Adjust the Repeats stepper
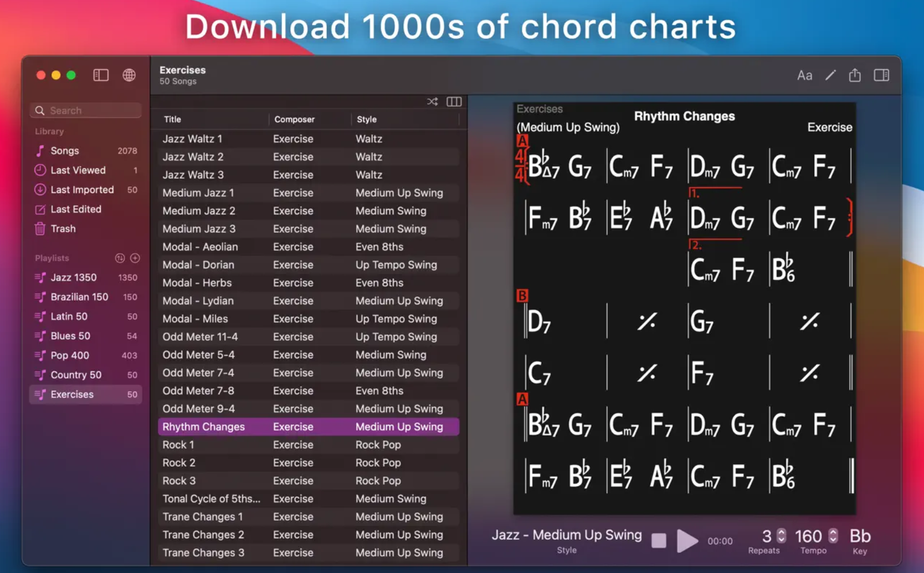Image resolution: width=924 pixels, height=573 pixels. click(x=781, y=535)
